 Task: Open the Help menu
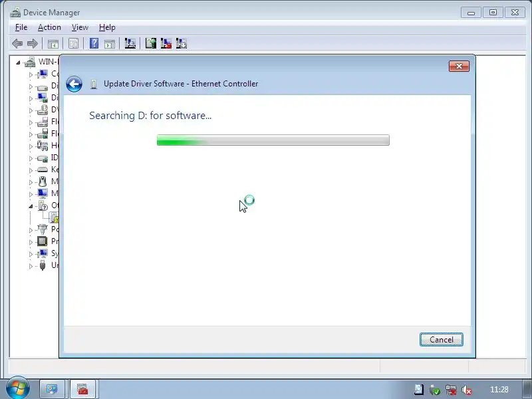[x=107, y=27]
